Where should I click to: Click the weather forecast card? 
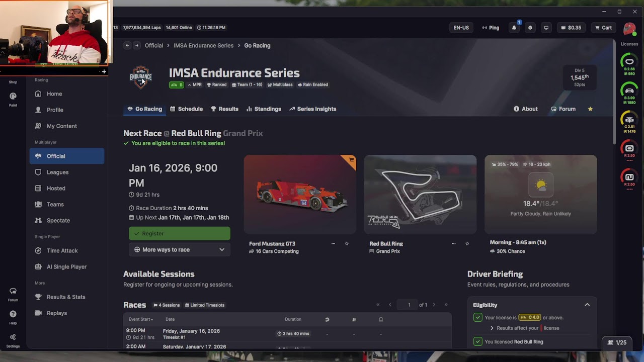point(541,194)
